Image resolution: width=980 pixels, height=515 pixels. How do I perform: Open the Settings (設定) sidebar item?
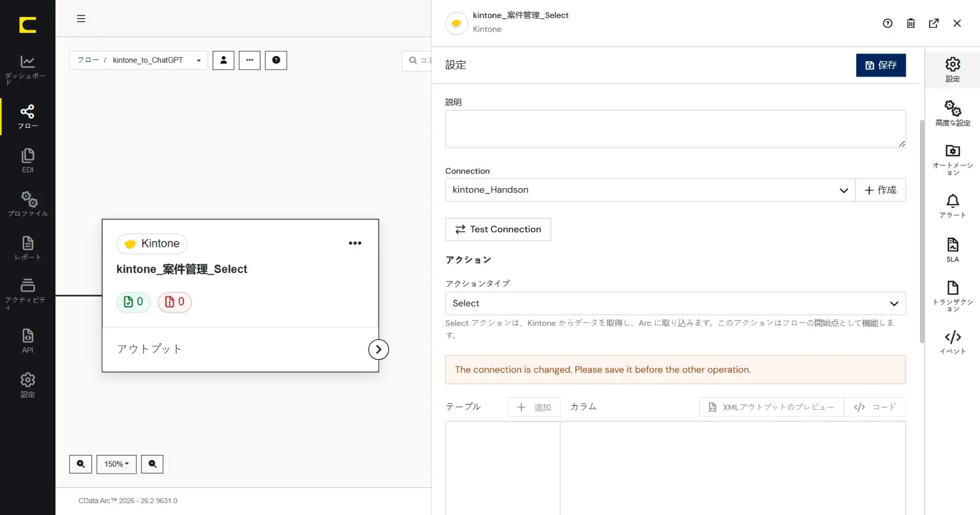27,385
